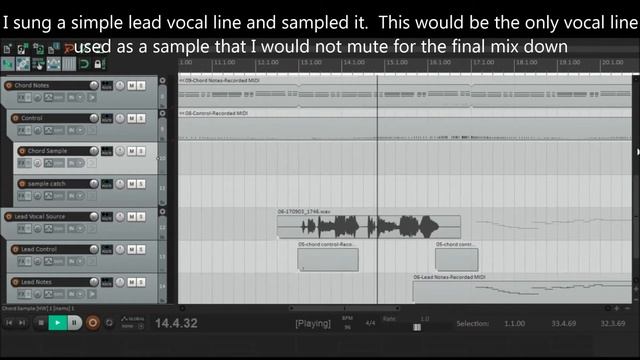Toggle the ripple editing toolbar icon

tap(38, 64)
